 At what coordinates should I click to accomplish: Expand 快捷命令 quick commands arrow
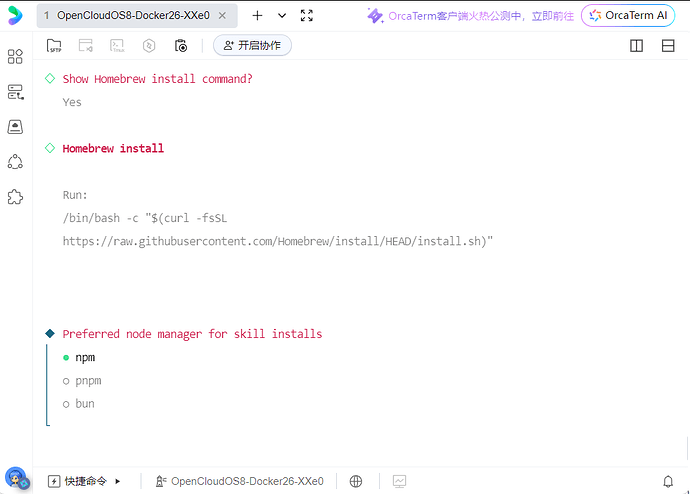[x=117, y=481]
